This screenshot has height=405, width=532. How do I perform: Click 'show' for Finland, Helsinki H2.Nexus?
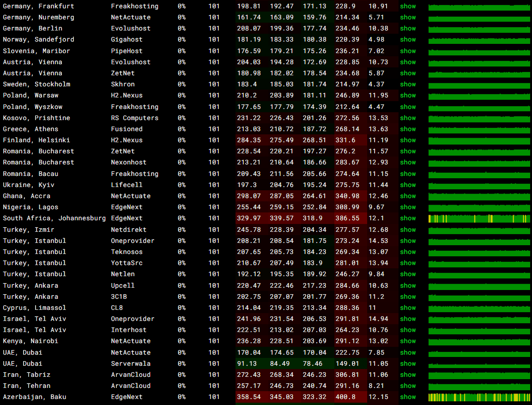(408, 140)
